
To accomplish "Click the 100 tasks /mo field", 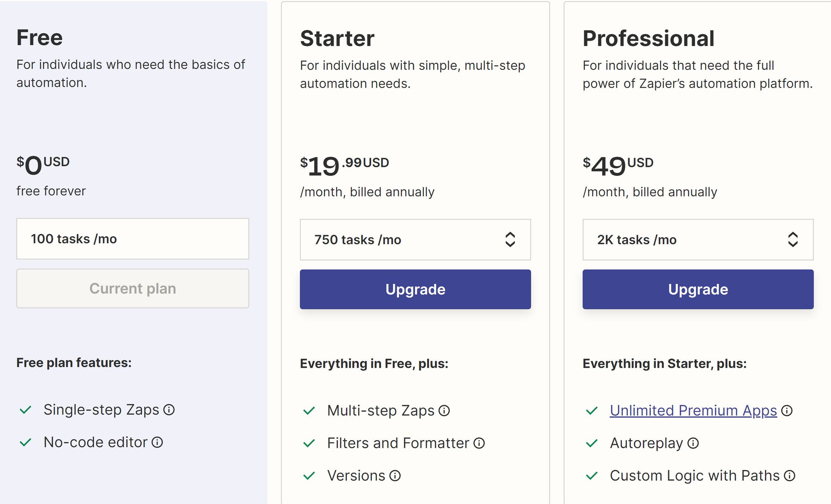I will click(x=133, y=239).
